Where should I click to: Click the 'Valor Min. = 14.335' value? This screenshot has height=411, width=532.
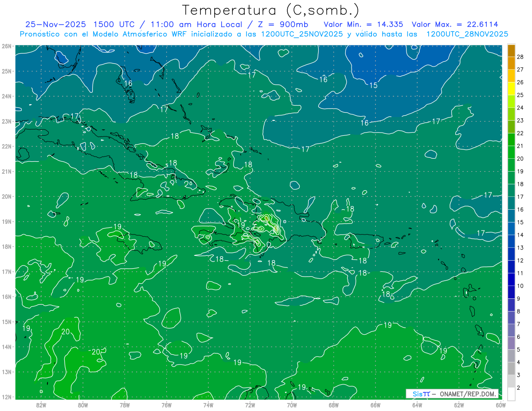pos(364,24)
